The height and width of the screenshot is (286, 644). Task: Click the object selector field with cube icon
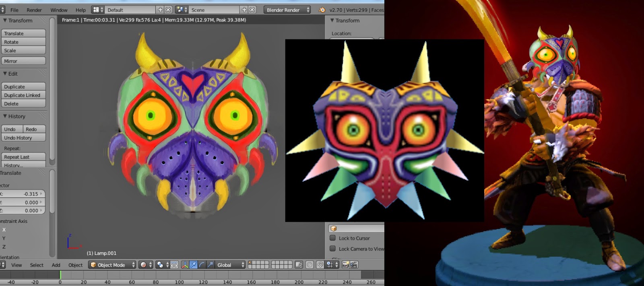(356, 228)
